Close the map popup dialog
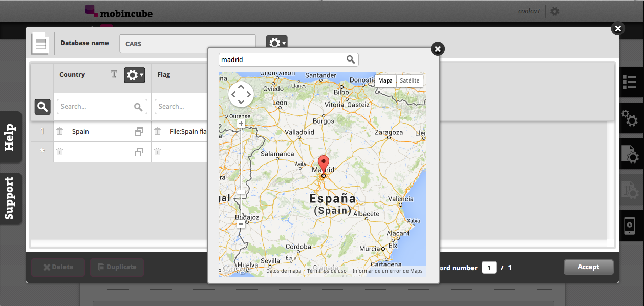The width and height of the screenshot is (644, 306). point(438,49)
